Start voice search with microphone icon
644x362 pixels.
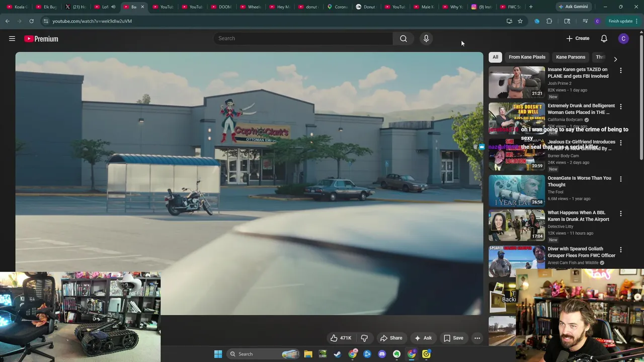tap(426, 39)
